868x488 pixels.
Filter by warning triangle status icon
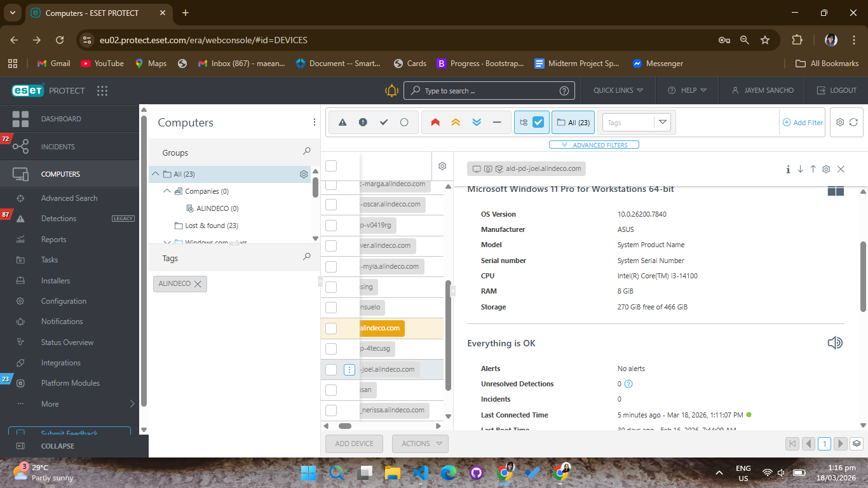[342, 122]
